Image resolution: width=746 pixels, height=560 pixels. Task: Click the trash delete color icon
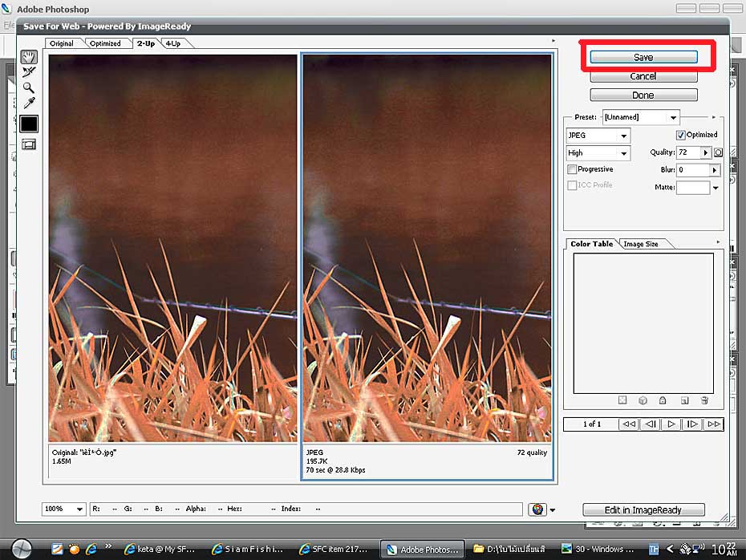(x=704, y=400)
